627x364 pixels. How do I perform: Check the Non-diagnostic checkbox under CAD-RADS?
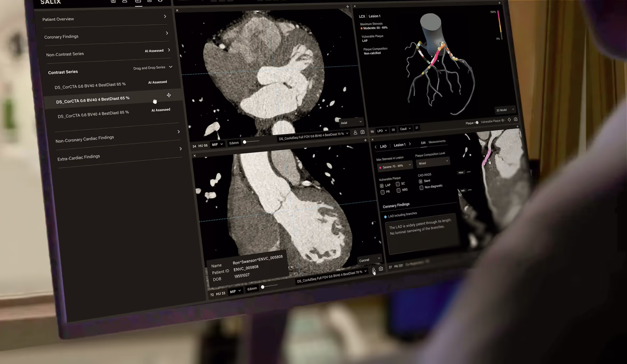421,188
